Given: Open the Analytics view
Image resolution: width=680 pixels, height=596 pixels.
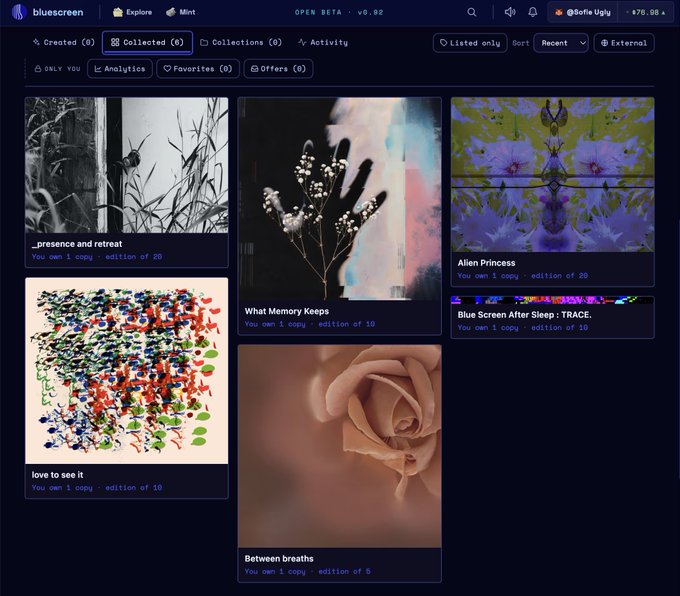Looking at the screenshot, I should (120, 69).
